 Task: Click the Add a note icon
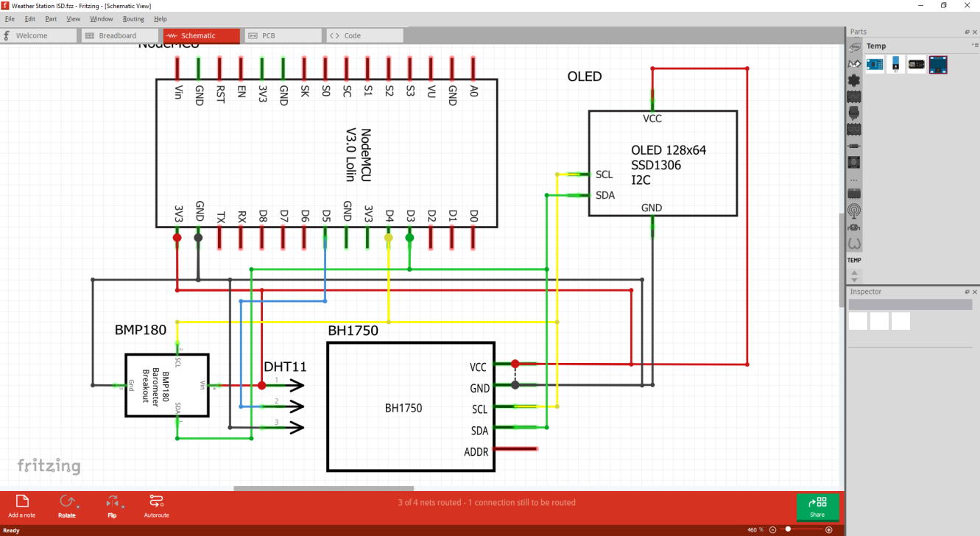22,501
